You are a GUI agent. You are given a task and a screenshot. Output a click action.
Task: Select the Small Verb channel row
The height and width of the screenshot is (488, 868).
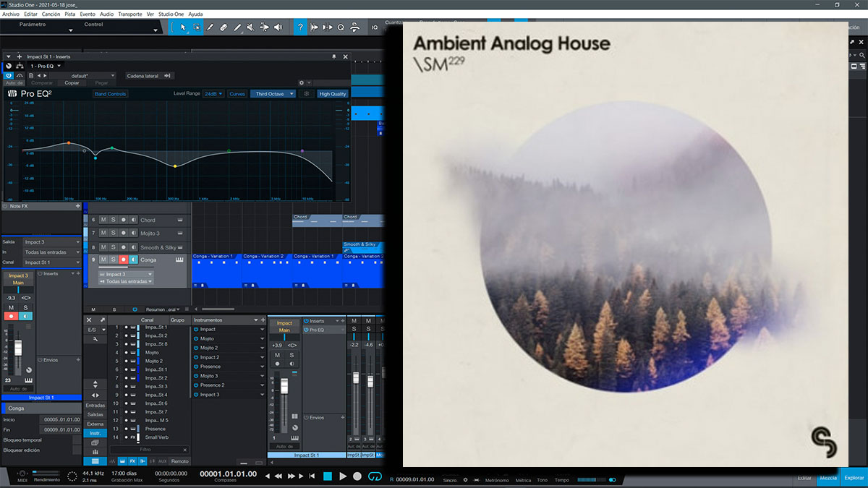pyautogui.click(x=148, y=437)
